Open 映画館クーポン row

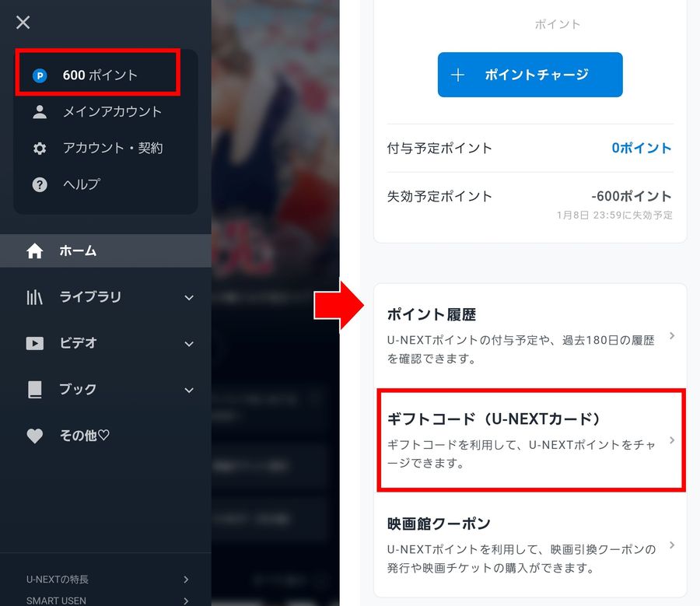530,545
